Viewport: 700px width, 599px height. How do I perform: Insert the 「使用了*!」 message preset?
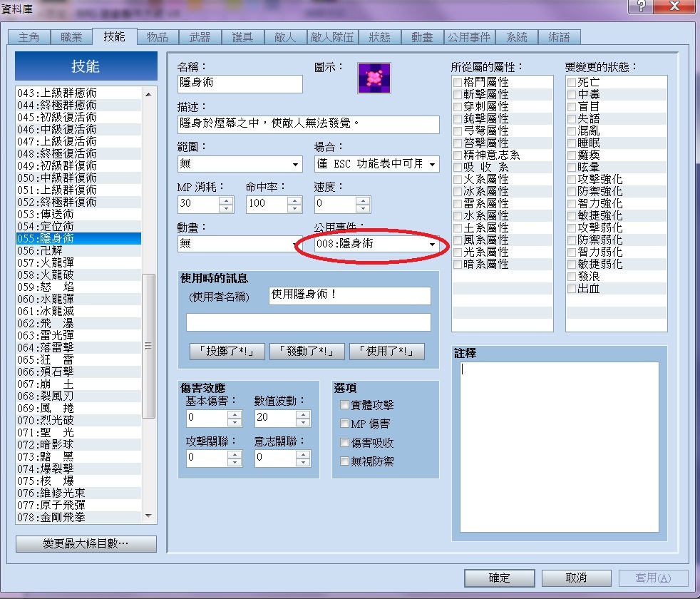[387, 352]
